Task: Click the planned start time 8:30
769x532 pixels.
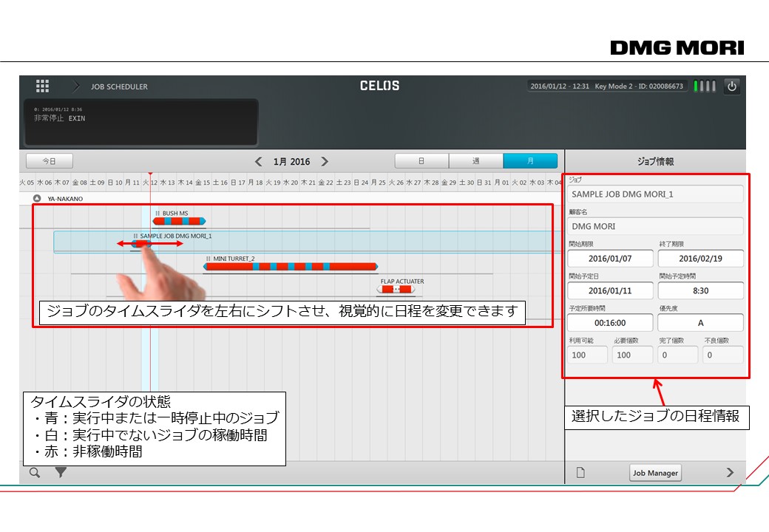Action: tap(700, 290)
